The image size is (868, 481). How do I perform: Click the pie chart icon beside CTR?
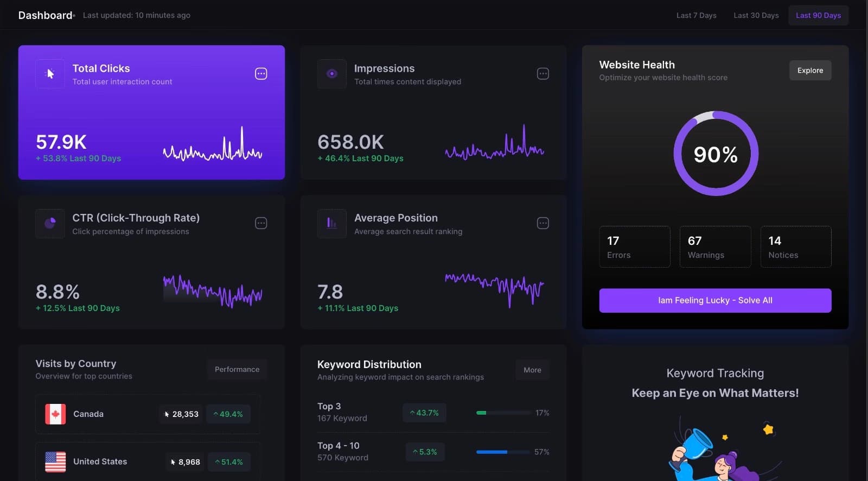click(x=50, y=223)
